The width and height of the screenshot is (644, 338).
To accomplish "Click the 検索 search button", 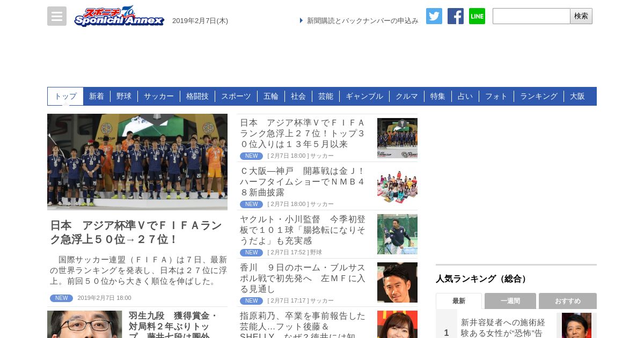I will pos(581,16).
